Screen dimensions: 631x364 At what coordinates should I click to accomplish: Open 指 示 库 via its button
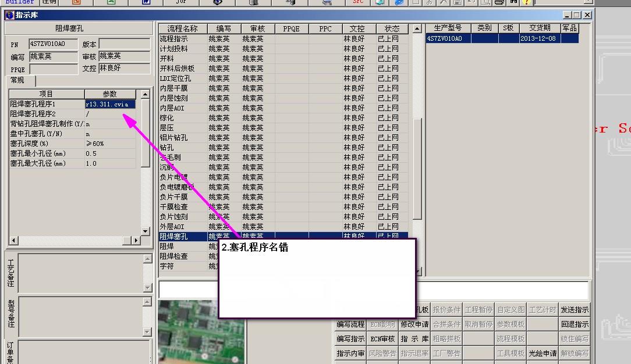tap(414, 339)
